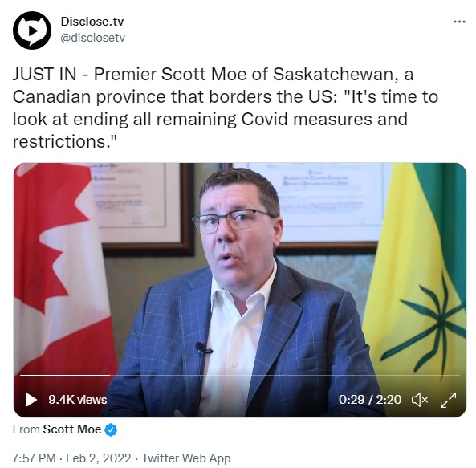This screenshot has width=476, height=468.
Task: Open the three-dot more options menu
Action: pyautogui.click(x=459, y=22)
